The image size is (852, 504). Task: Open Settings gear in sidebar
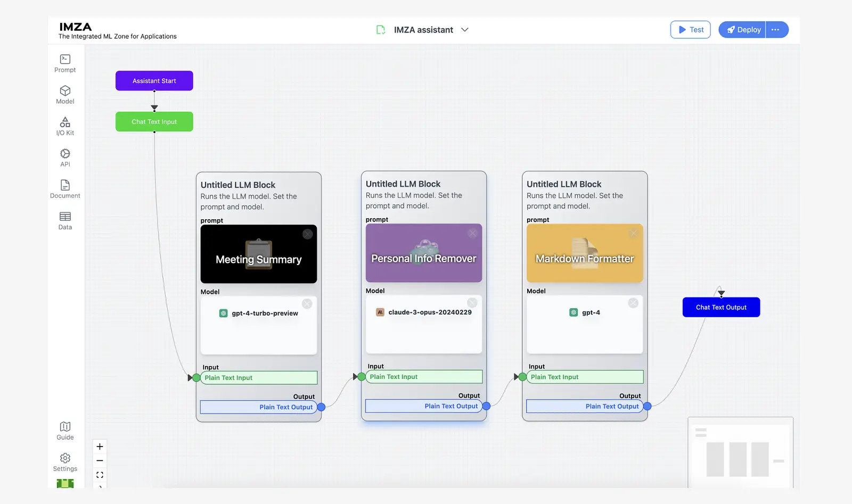(x=65, y=462)
